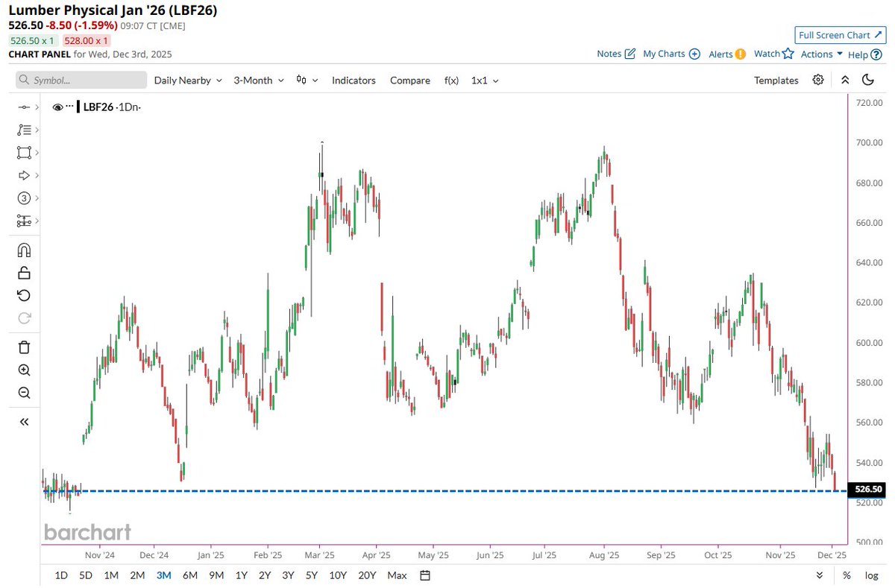This screenshot has height=588, width=895.
Task: Select the 5Y time range
Action: (313, 575)
